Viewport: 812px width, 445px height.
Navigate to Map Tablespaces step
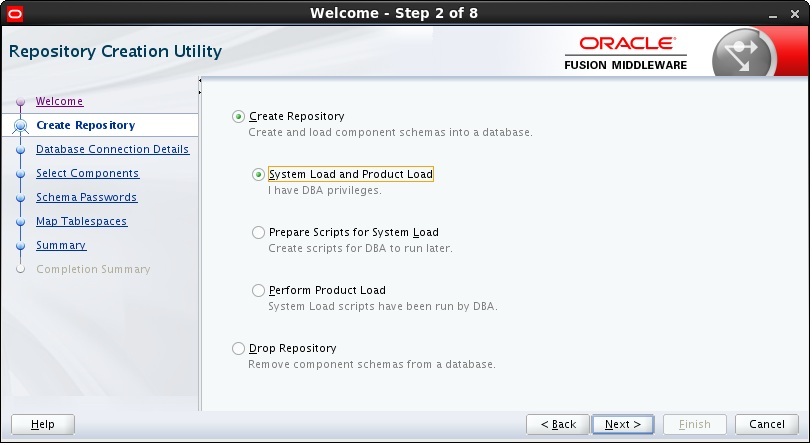[x=81, y=221]
